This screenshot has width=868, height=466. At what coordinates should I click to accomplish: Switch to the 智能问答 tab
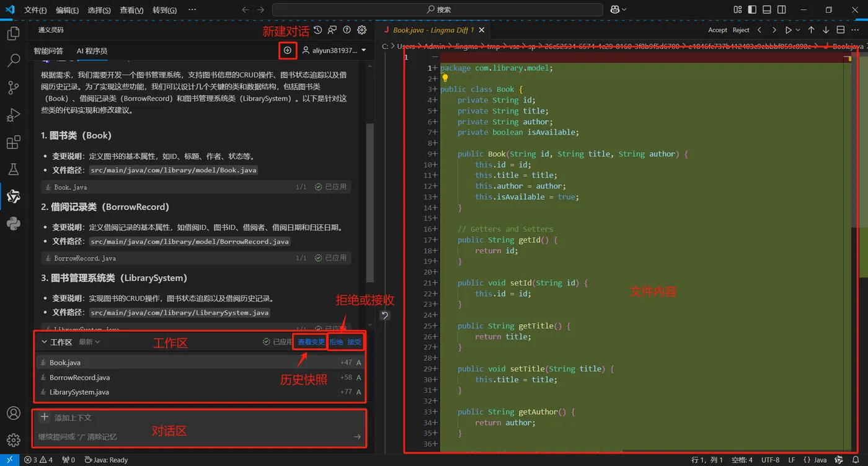(48, 51)
